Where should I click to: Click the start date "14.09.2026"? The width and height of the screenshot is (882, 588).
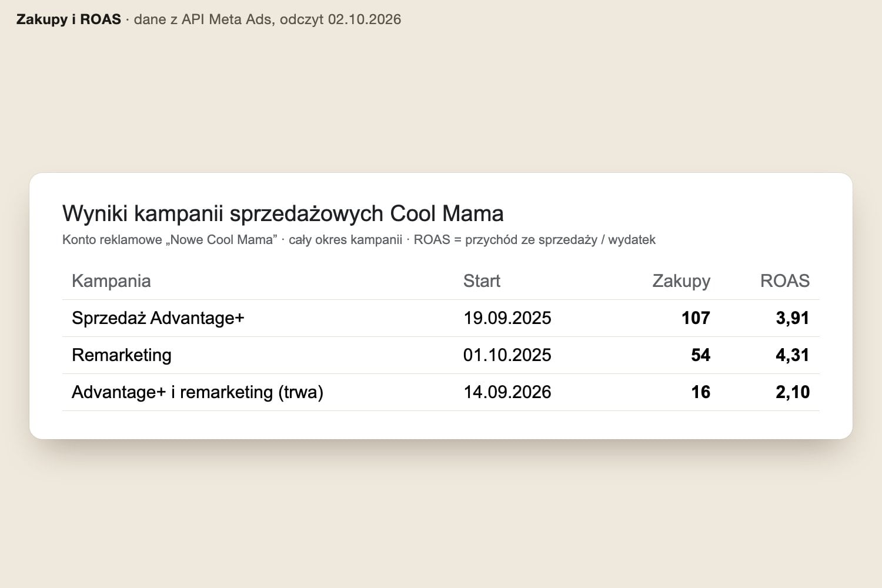507,392
